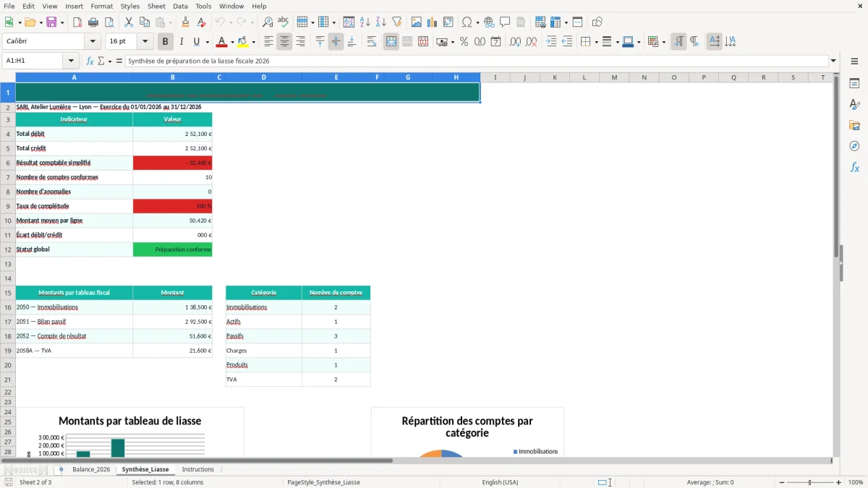Open the sidebar Navigator compass
This screenshot has height=488, width=868.
tap(854, 146)
